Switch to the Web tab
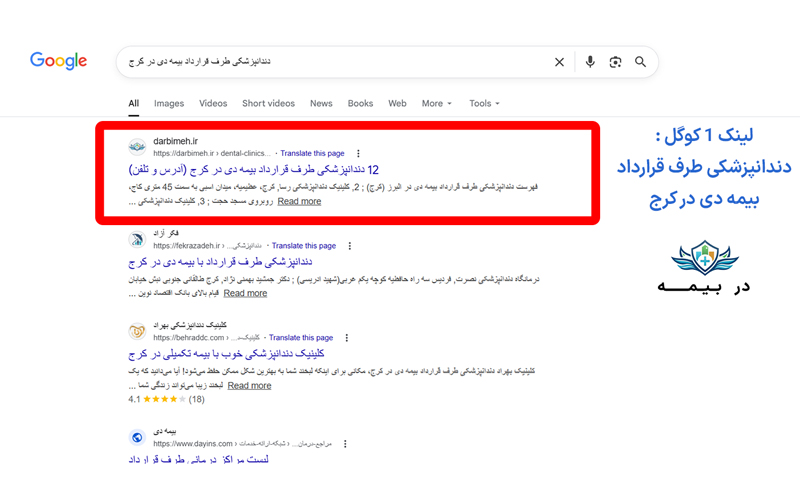This screenshot has width=800, height=496. pyautogui.click(x=397, y=104)
